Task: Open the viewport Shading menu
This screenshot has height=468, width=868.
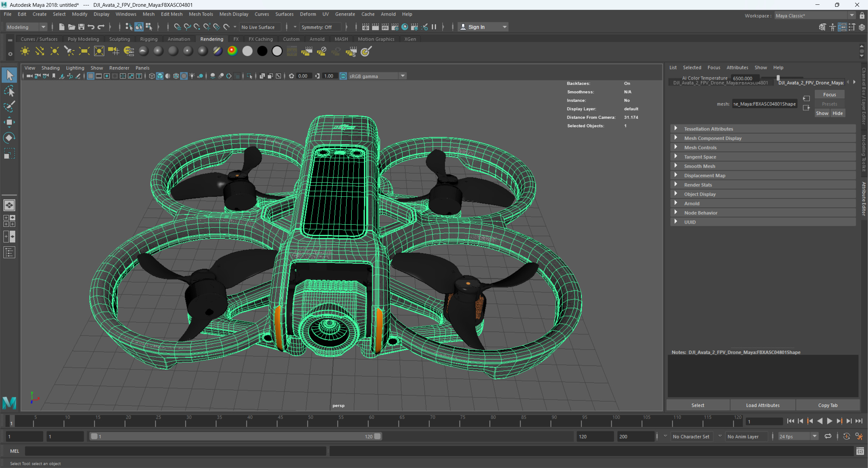Action: click(50, 68)
